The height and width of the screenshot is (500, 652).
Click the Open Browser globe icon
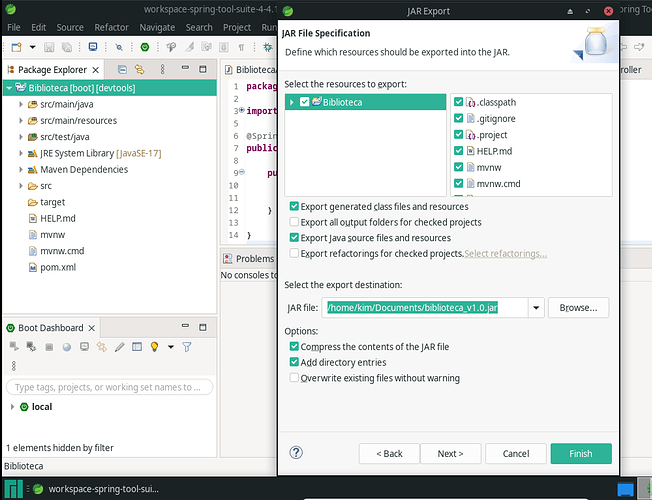67,347
